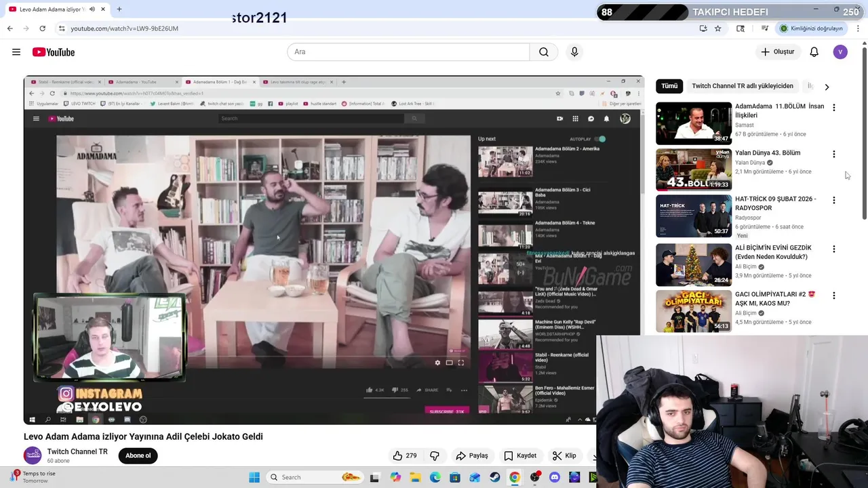The image size is (868, 488).
Task: Open the purple V account avatar
Action: (840, 52)
